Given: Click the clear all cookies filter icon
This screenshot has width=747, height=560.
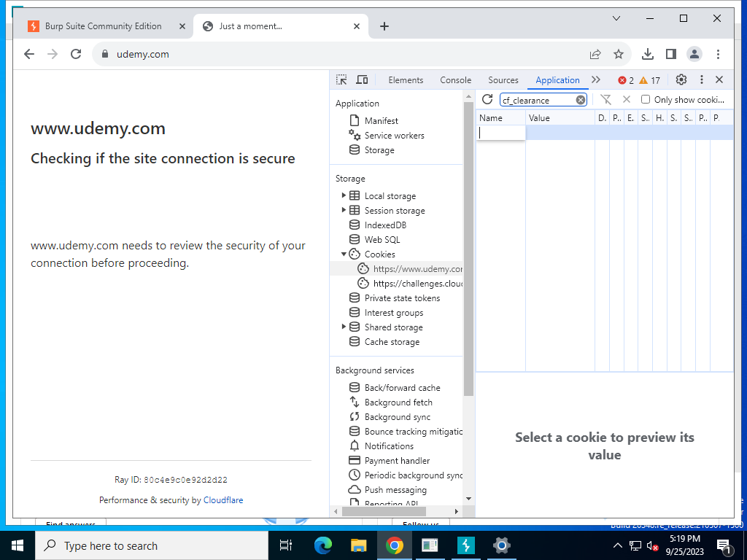Looking at the screenshot, I should click(605, 99).
